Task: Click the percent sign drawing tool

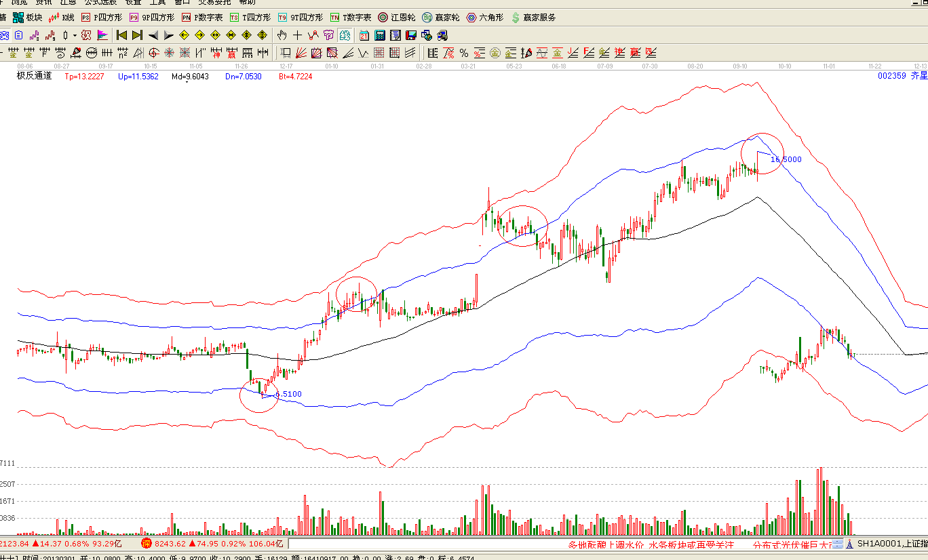Action: click(x=464, y=53)
